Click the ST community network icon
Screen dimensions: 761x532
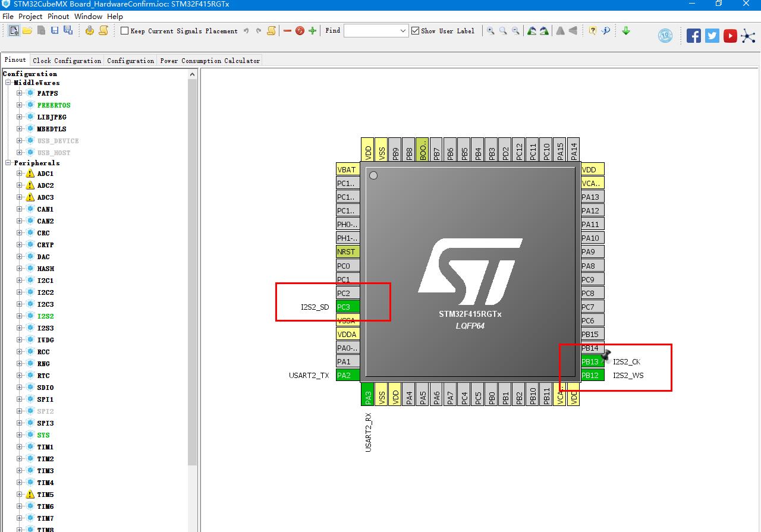(749, 36)
